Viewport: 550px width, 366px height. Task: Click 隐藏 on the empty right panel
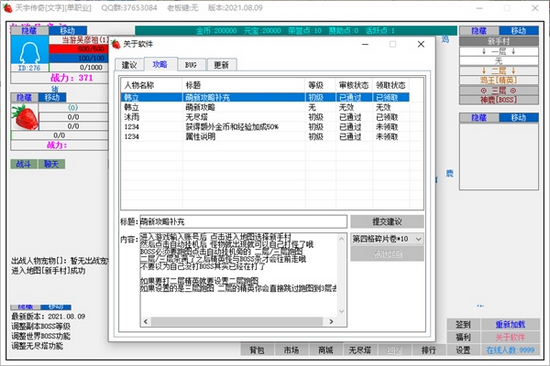479,118
